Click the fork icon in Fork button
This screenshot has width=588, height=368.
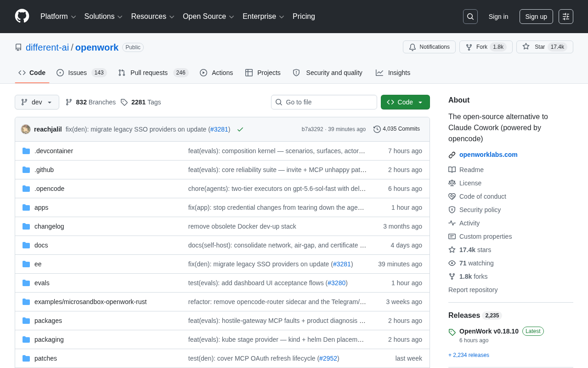pos(469,47)
